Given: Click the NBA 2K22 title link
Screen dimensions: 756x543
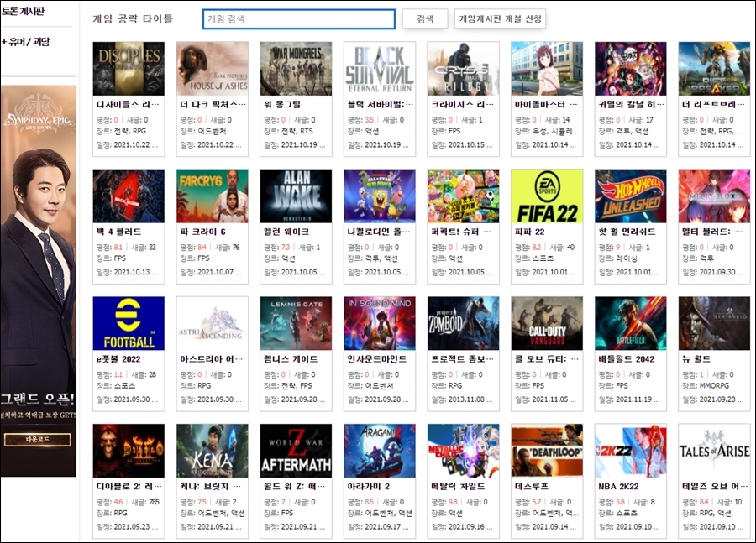Looking at the screenshot, I should (618, 487).
